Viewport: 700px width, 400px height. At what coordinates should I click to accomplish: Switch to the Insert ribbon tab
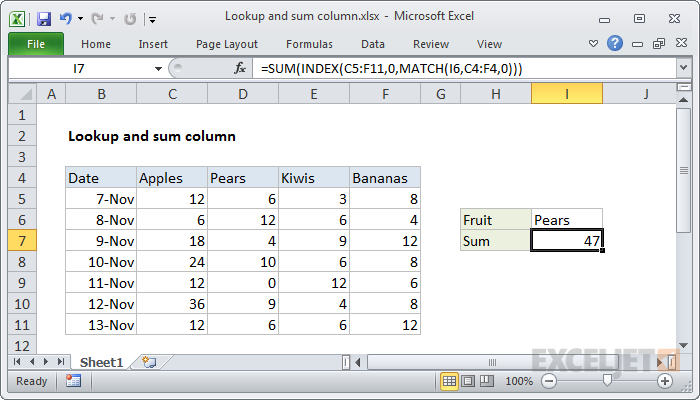[x=153, y=44]
